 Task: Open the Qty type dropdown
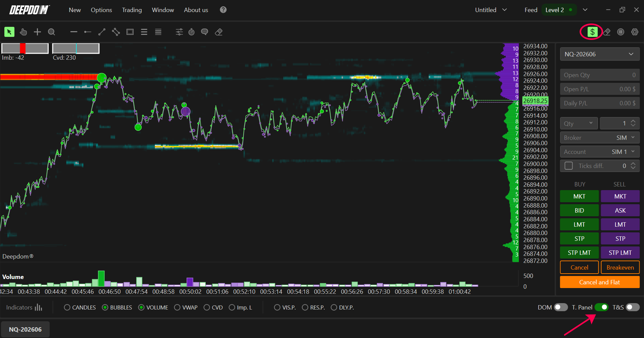click(579, 123)
